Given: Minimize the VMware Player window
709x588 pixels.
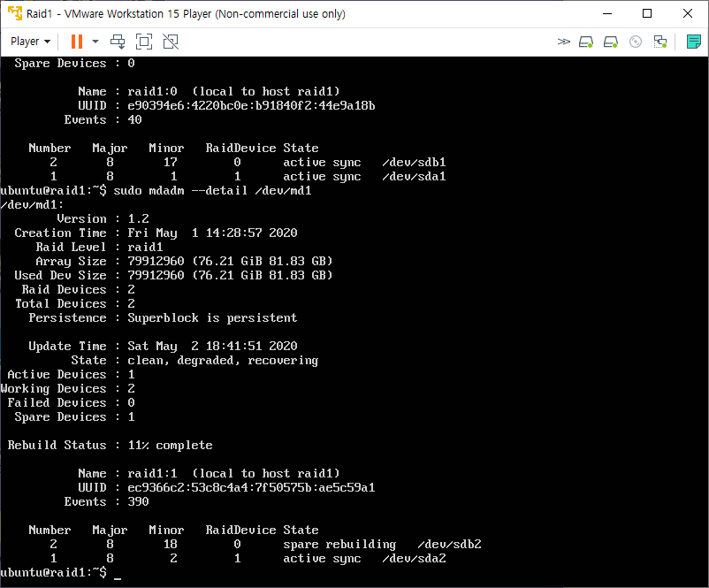Looking at the screenshot, I should tap(606, 13).
